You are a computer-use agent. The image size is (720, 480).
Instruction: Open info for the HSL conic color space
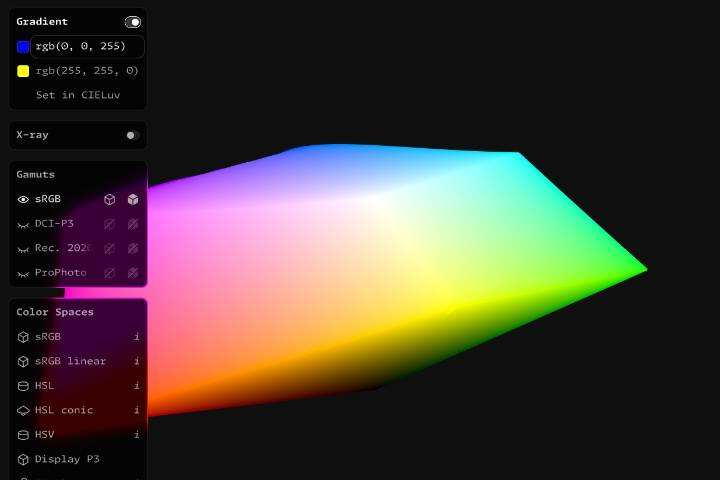click(x=136, y=410)
